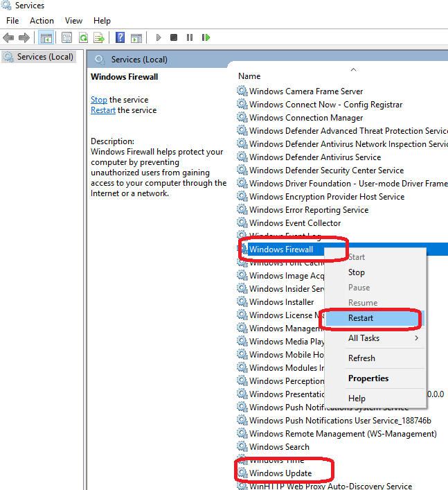Click the Start Service play icon
Image resolution: width=448 pixels, height=490 pixels.
coord(159,38)
